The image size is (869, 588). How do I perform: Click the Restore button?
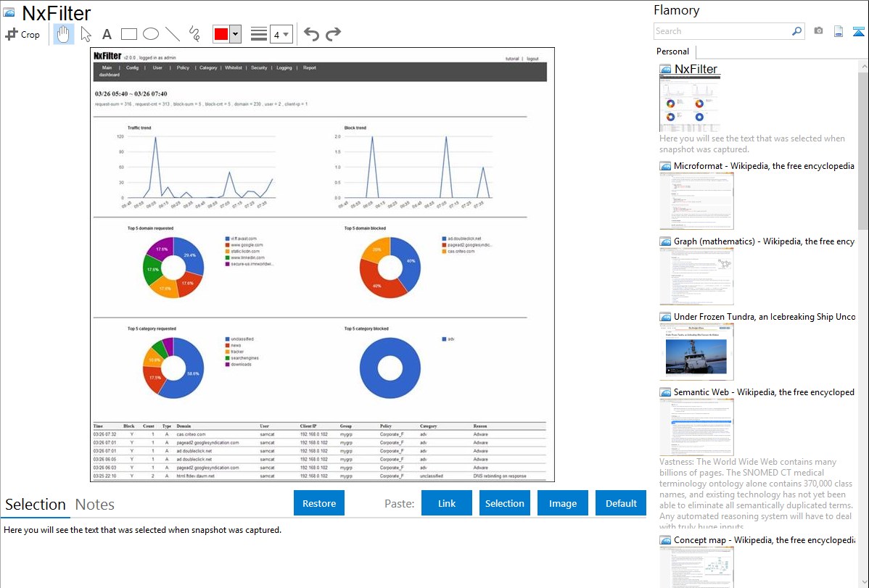click(319, 503)
